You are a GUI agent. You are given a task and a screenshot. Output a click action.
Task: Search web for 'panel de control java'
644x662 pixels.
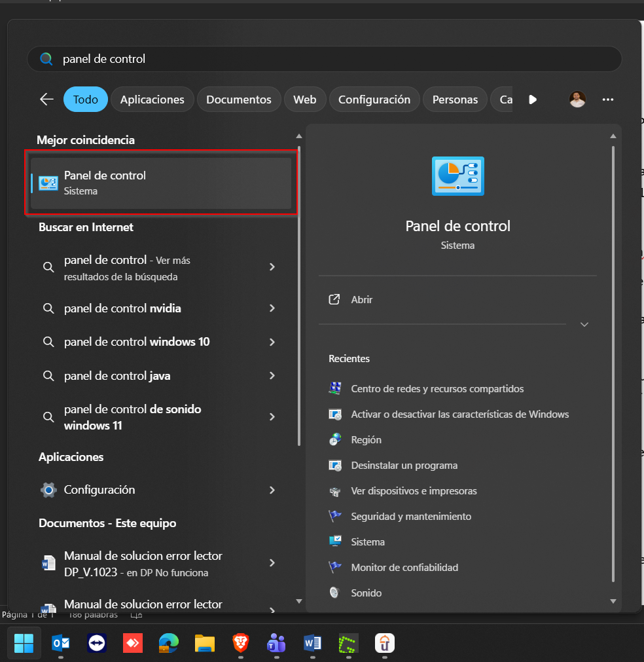pos(117,376)
